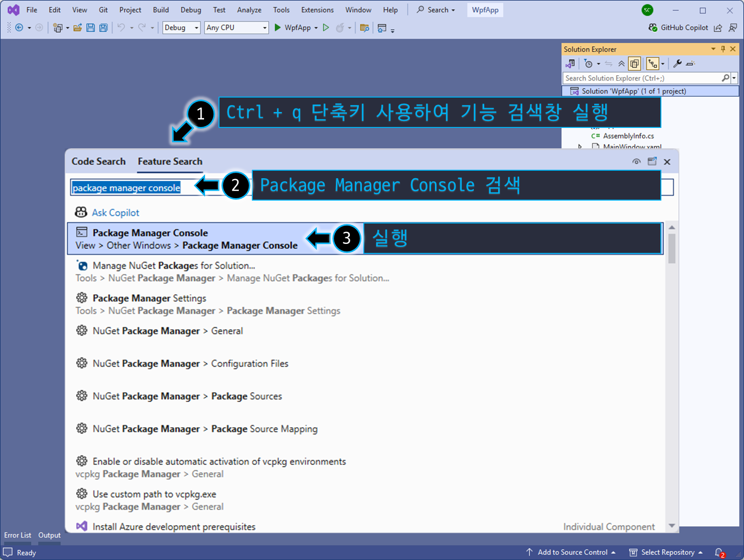744x560 pixels.
Task: Open toolbar overflow options arrow
Action: 393,30
